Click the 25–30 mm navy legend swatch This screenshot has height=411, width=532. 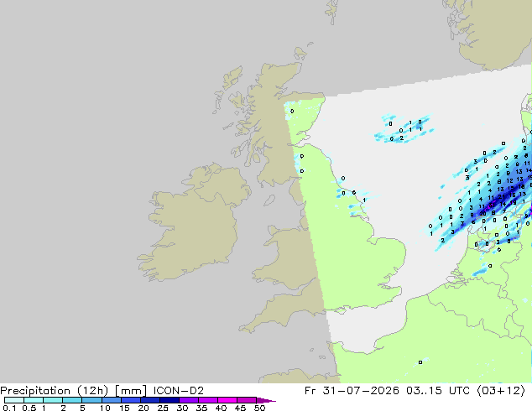pos(169,400)
